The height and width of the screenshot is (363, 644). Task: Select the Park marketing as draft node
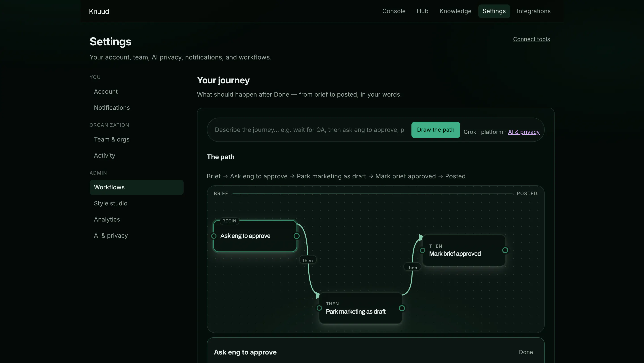360,308
